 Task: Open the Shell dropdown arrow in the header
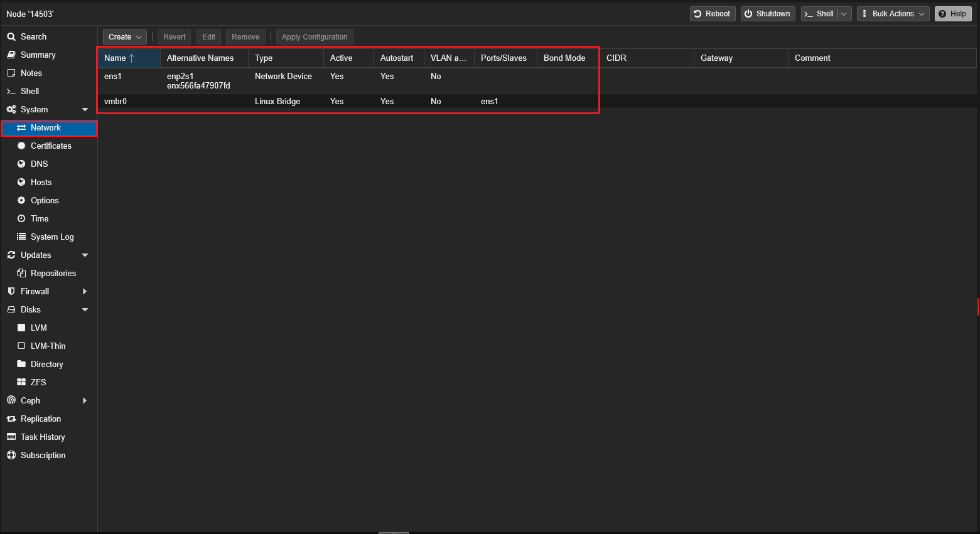(x=844, y=14)
